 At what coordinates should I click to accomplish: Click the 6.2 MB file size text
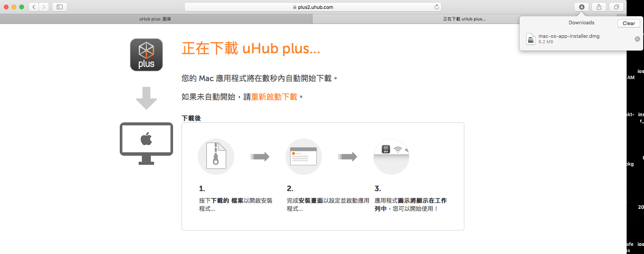pyautogui.click(x=545, y=42)
